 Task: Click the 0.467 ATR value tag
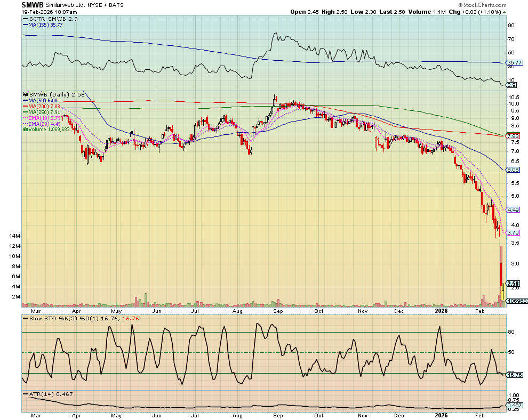515,406
